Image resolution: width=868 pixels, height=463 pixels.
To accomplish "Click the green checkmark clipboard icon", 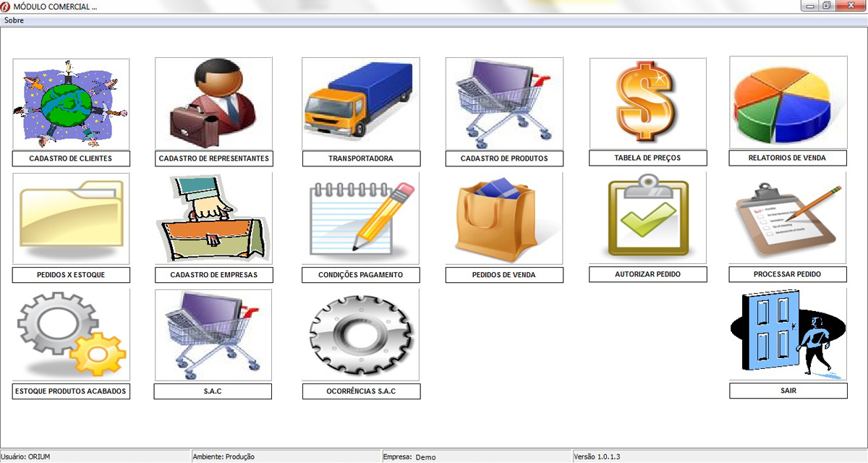I will [647, 218].
